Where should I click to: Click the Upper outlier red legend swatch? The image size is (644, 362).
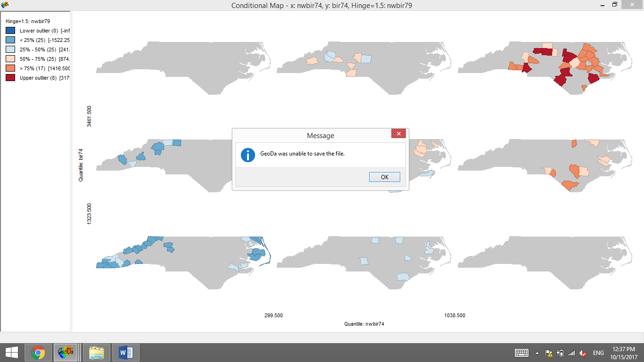10,78
